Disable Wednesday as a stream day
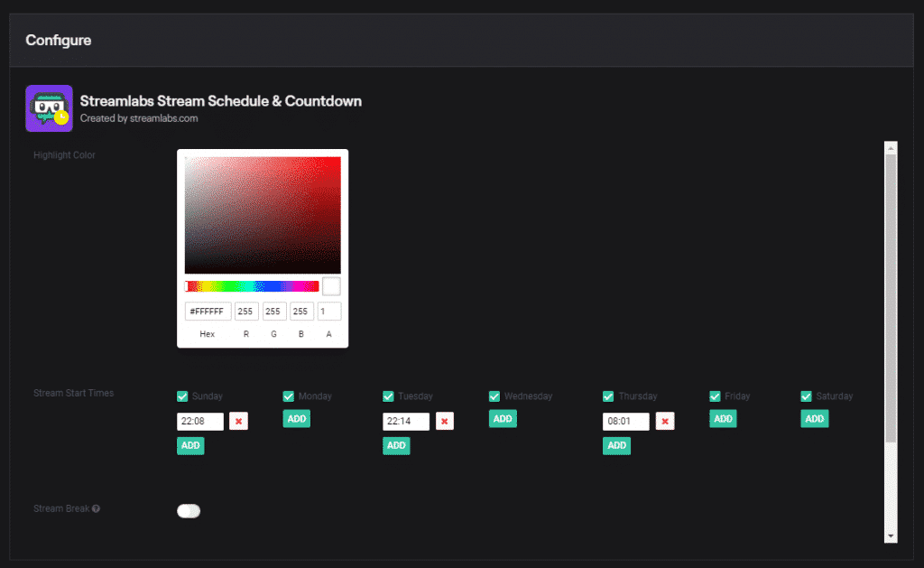Image resolution: width=924 pixels, height=568 pixels. tap(494, 396)
